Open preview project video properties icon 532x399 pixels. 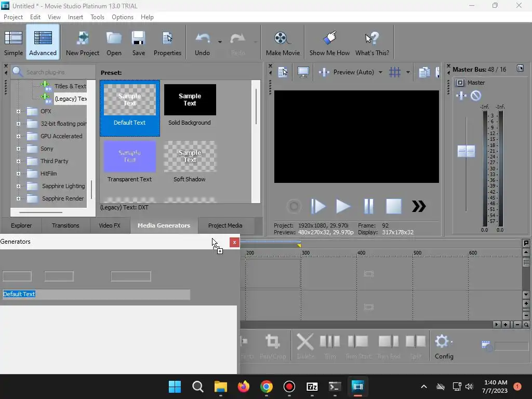283,72
